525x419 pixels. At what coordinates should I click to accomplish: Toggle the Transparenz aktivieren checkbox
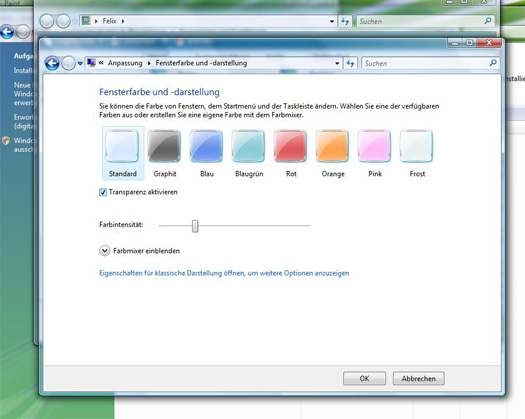(x=103, y=192)
